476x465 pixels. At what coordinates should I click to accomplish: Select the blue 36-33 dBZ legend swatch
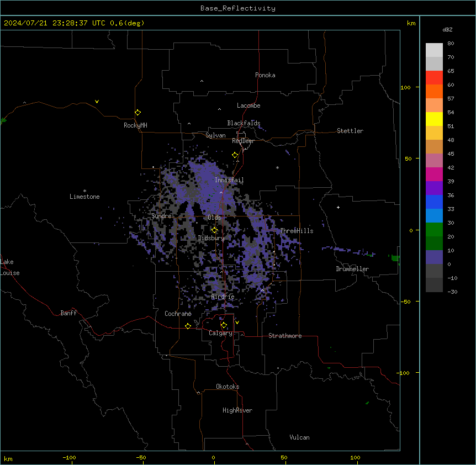(x=434, y=202)
